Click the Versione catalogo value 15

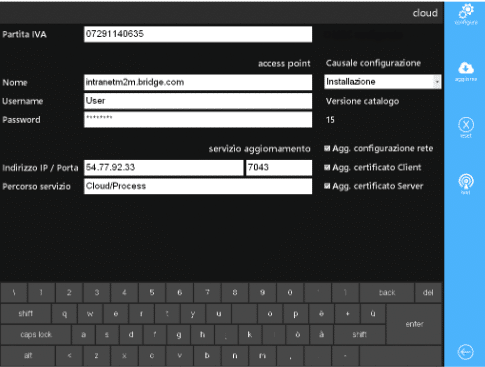click(330, 120)
